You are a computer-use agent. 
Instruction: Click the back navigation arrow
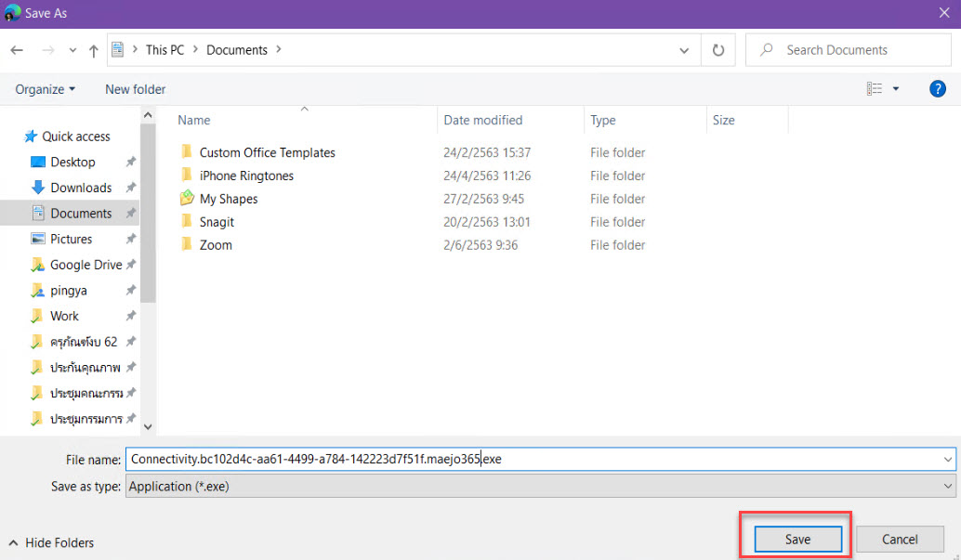[x=18, y=50]
